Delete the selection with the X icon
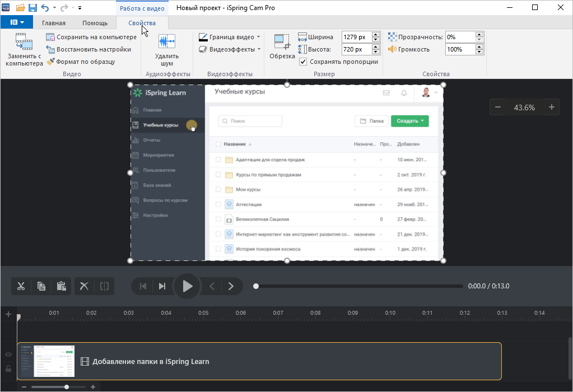 (84, 286)
